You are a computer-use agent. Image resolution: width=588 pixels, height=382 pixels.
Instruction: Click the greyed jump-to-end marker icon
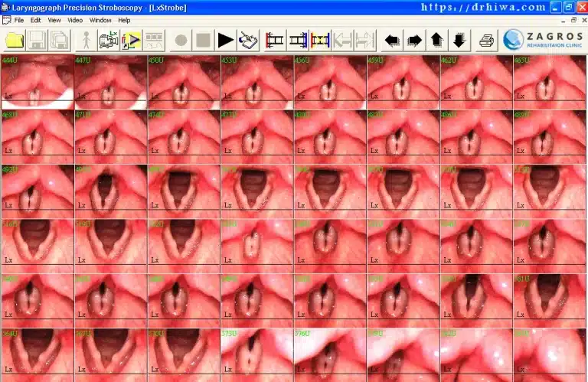click(365, 40)
